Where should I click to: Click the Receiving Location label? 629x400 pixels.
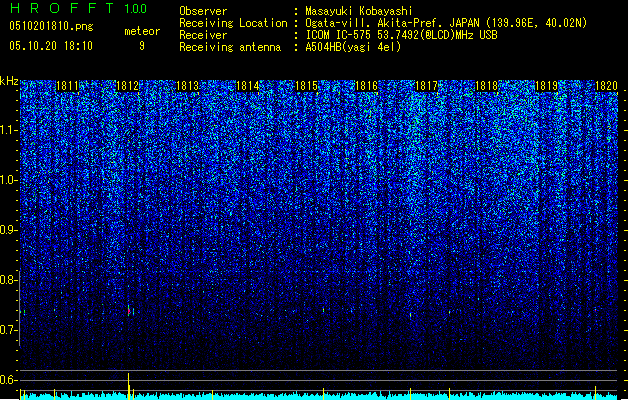tap(233, 23)
